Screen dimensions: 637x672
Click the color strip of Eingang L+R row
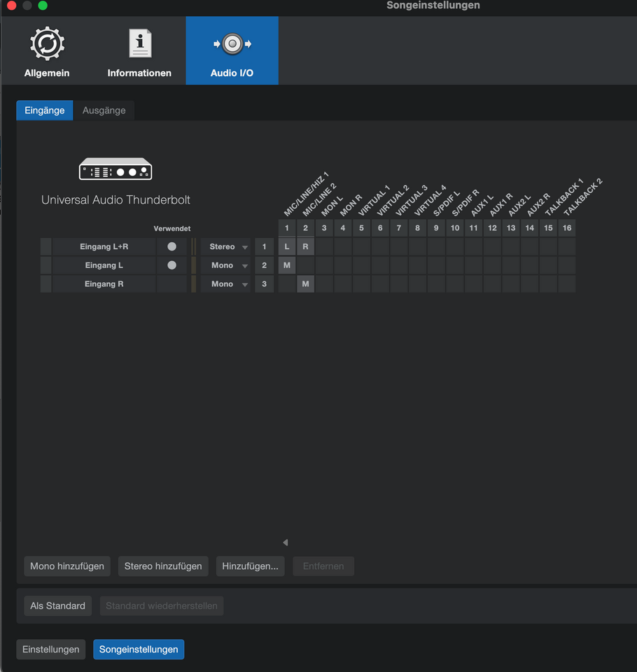click(x=46, y=247)
